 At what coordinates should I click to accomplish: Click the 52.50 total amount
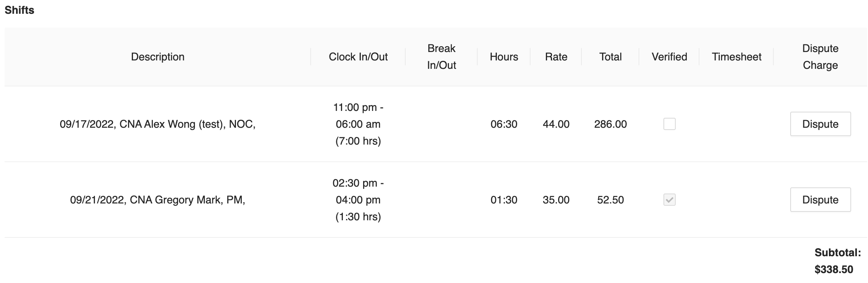click(610, 200)
